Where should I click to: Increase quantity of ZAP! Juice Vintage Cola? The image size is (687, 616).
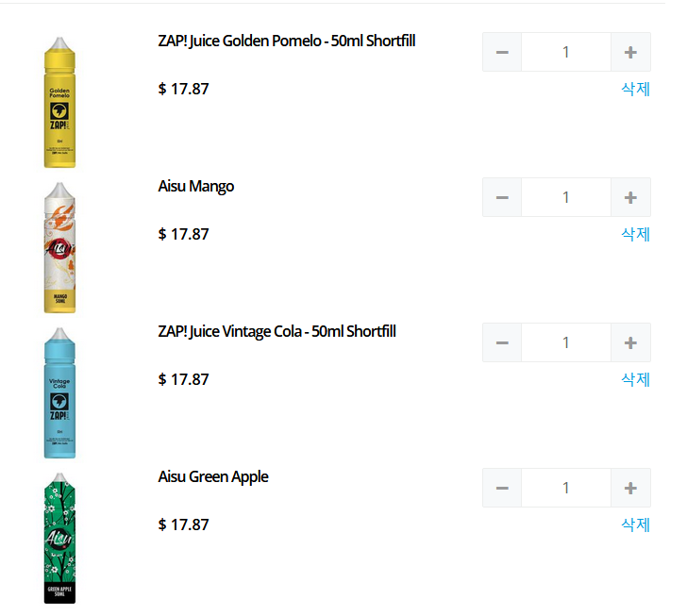[630, 343]
